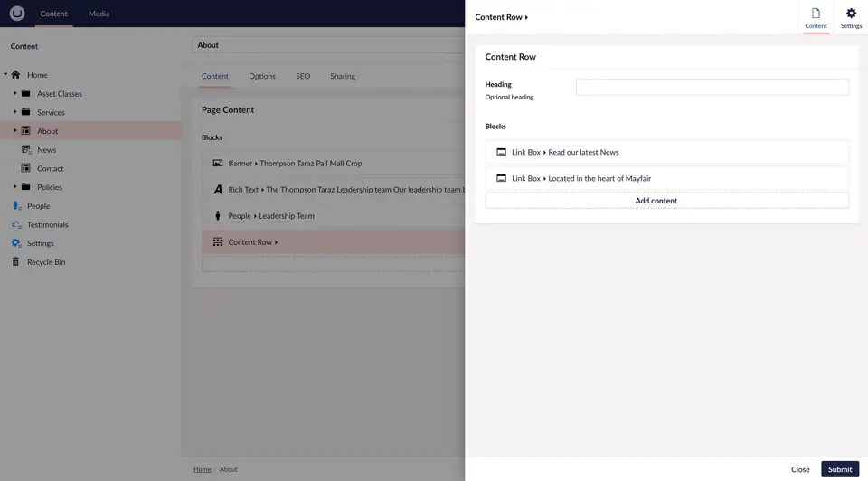
Task: Open the Read our latest News link box
Action: click(666, 152)
